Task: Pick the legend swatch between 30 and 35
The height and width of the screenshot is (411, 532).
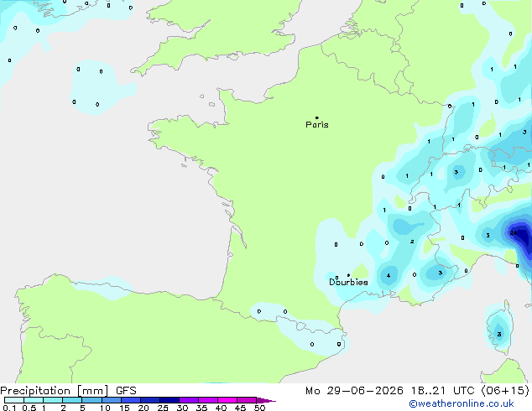Action: point(189,400)
